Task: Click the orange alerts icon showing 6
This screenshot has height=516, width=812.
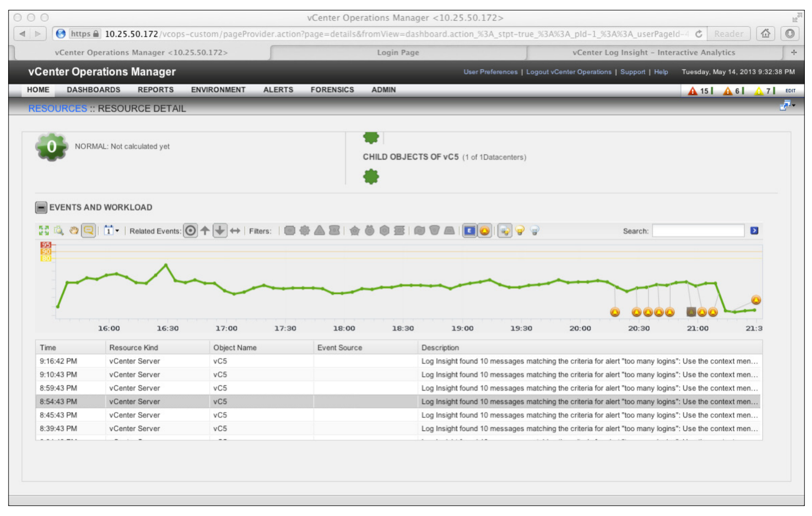Action: coord(728,91)
